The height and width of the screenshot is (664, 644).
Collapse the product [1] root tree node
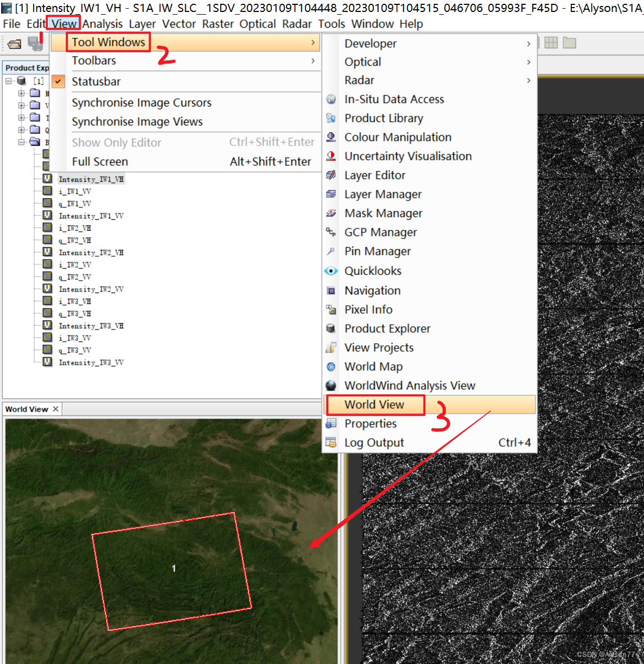click(9, 81)
